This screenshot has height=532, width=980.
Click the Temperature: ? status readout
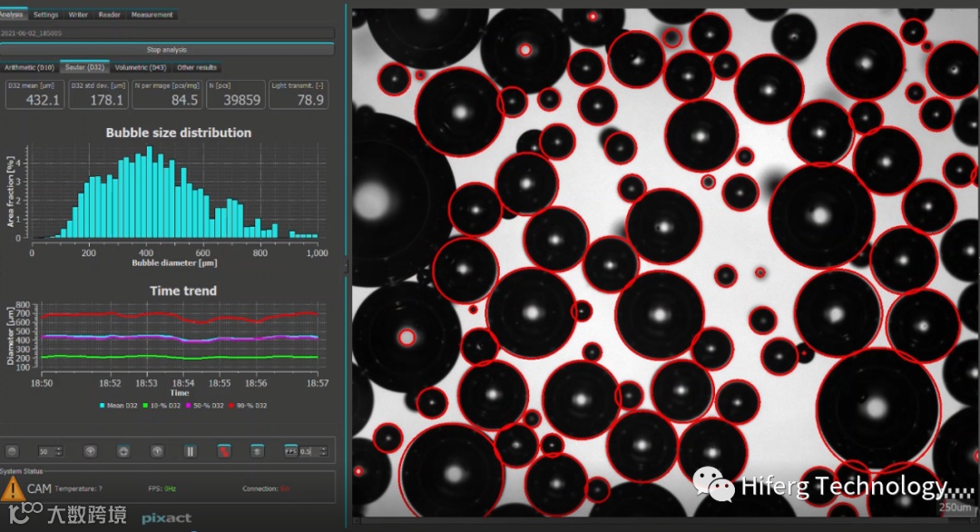pos(78,488)
